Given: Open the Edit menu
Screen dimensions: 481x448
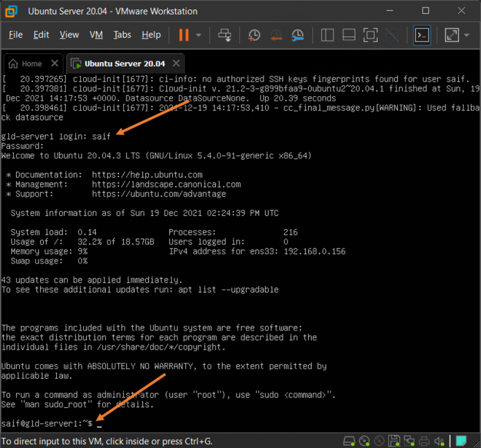Looking at the screenshot, I should point(41,35).
